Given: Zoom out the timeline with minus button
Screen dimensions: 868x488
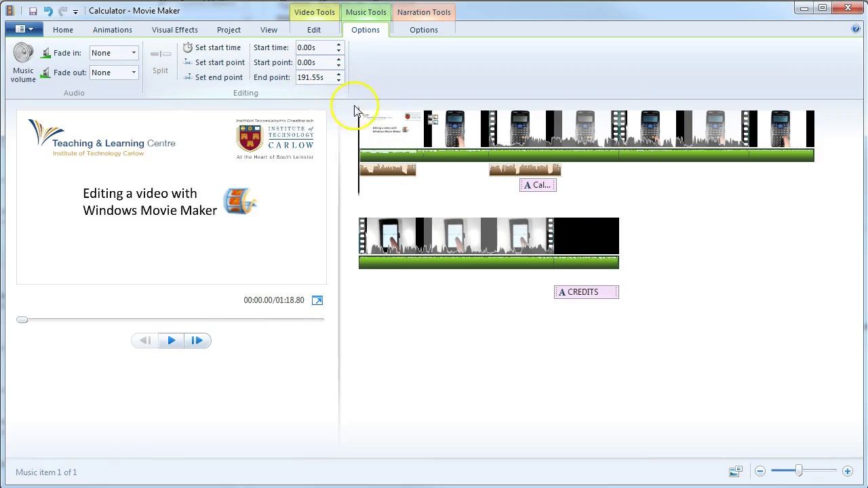Looking at the screenshot, I should (x=760, y=471).
